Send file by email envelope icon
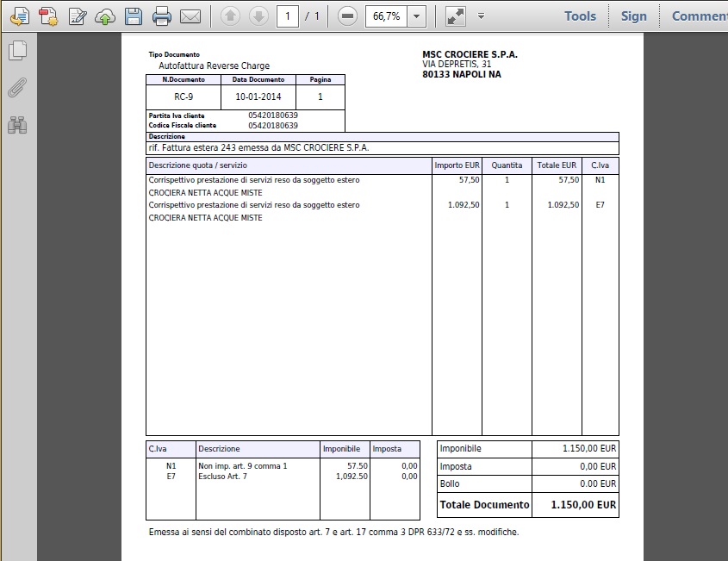The width and height of the screenshot is (728, 561). [190, 17]
